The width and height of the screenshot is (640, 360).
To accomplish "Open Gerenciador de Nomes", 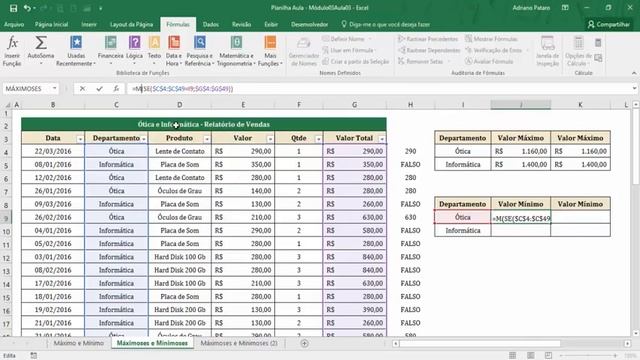I will click(x=304, y=51).
